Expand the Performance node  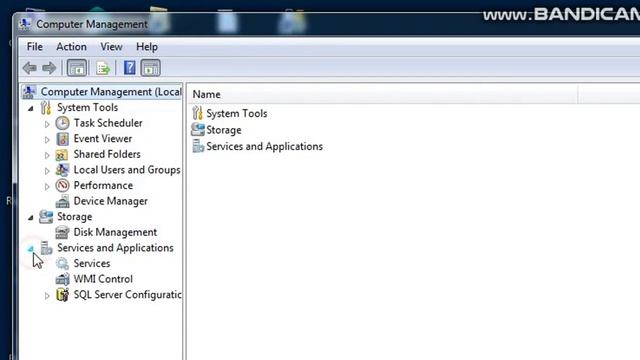[x=47, y=187]
